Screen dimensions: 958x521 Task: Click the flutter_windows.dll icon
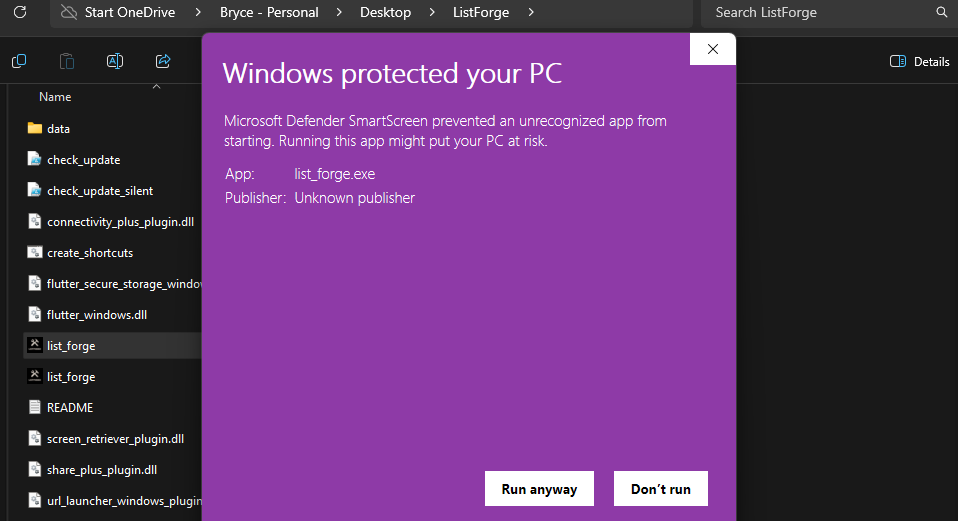[x=35, y=315]
